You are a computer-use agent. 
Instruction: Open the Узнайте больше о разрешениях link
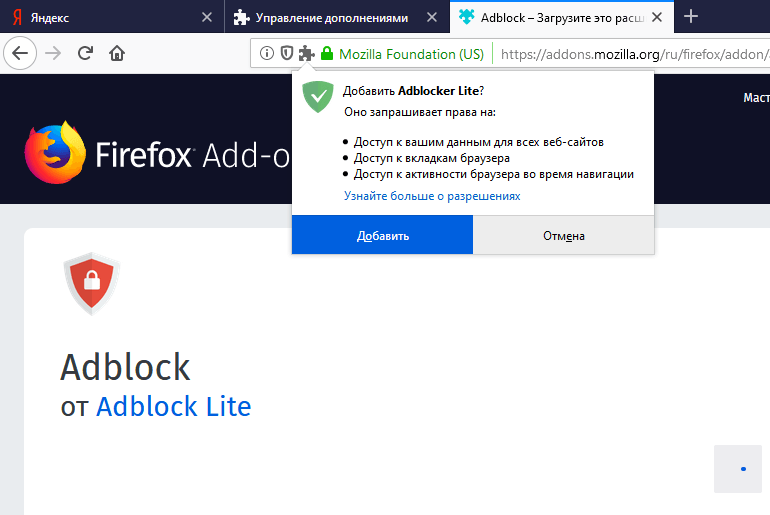(432, 196)
